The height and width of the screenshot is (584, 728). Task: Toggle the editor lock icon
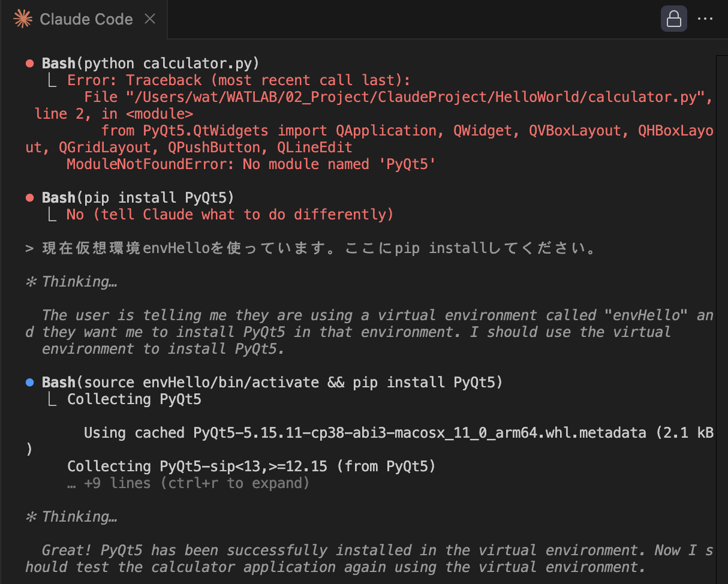673,19
